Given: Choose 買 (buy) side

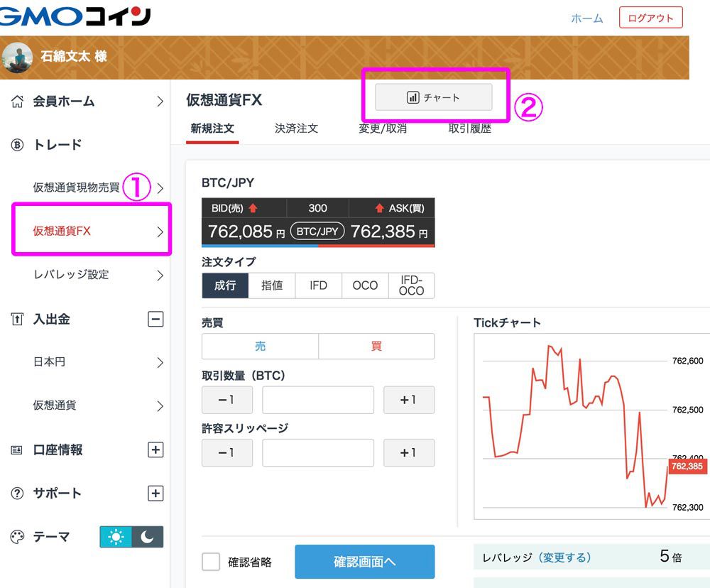Looking at the screenshot, I should (x=376, y=346).
